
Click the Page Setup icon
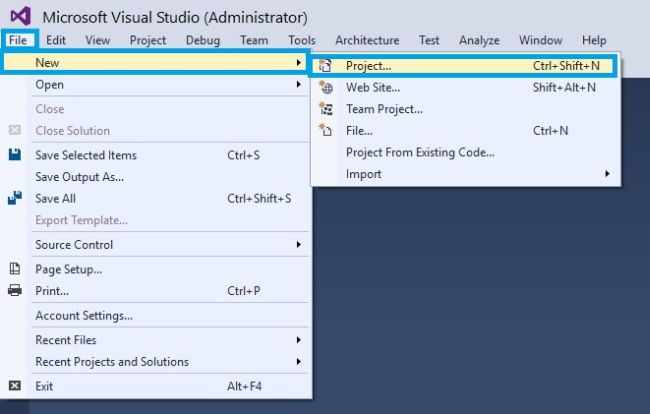point(15,269)
